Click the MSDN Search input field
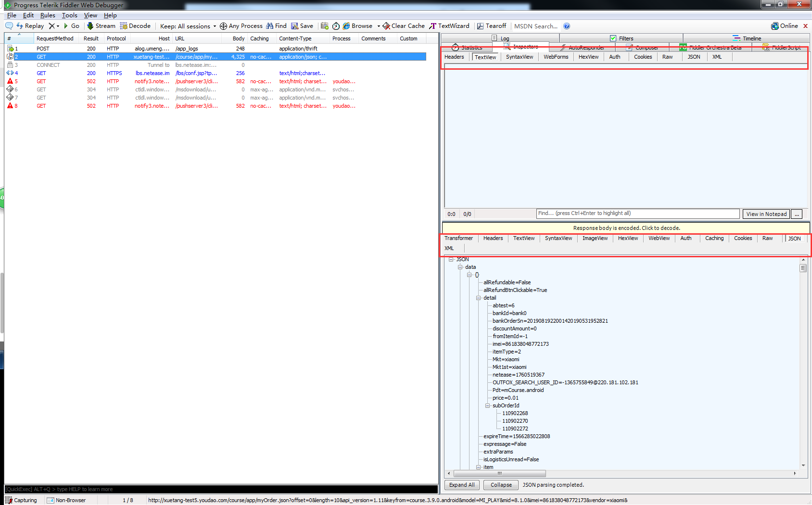Image resolution: width=812 pixels, height=505 pixels. coord(536,26)
